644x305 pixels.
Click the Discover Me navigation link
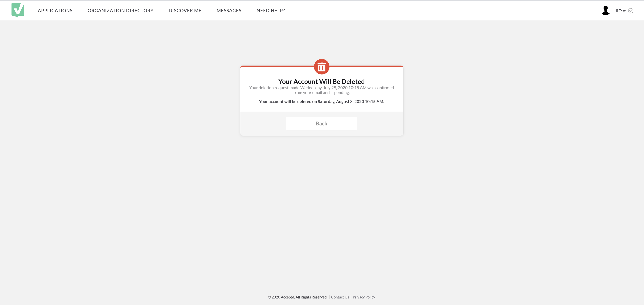pos(185,10)
